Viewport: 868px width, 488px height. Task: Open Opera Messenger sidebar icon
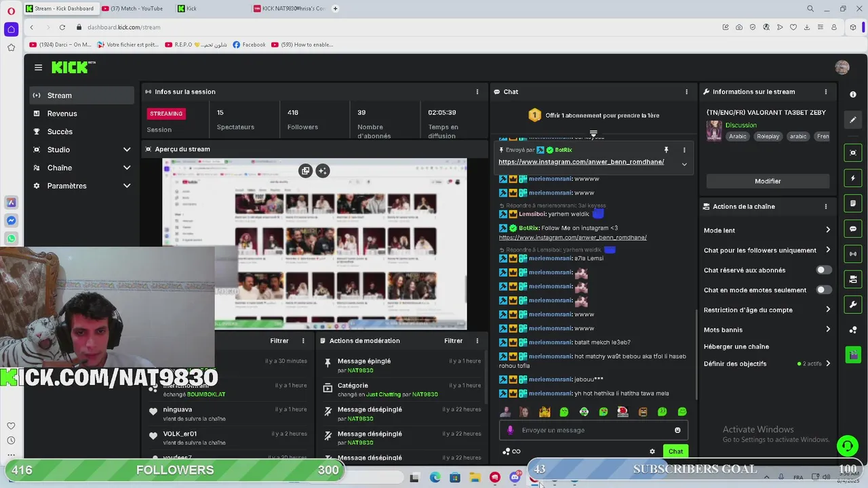click(11, 221)
